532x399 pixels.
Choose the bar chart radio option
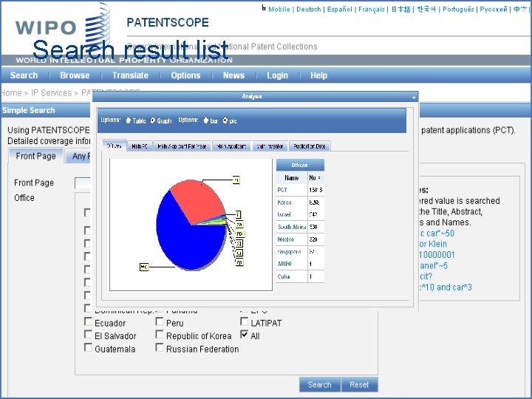pos(206,120)
